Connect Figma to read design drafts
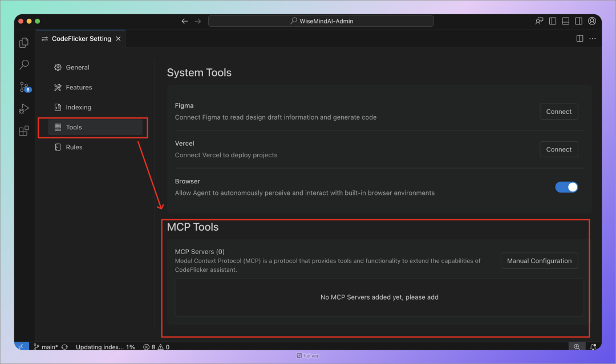Viewport: 616px width, 364px height. (x=558, y=111)
